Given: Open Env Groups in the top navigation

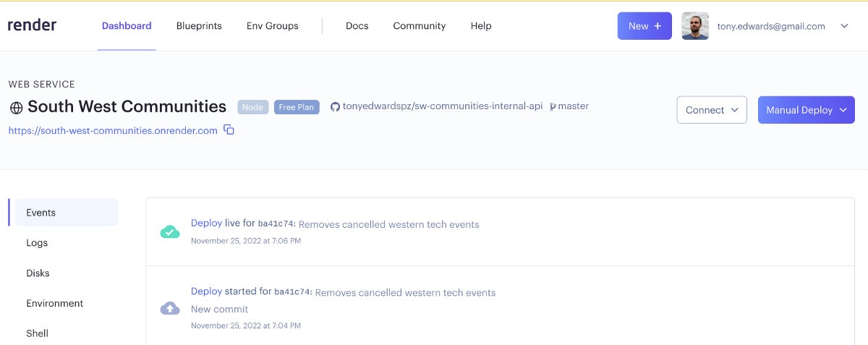Looking at the screenshot, I should pos(272,26).
